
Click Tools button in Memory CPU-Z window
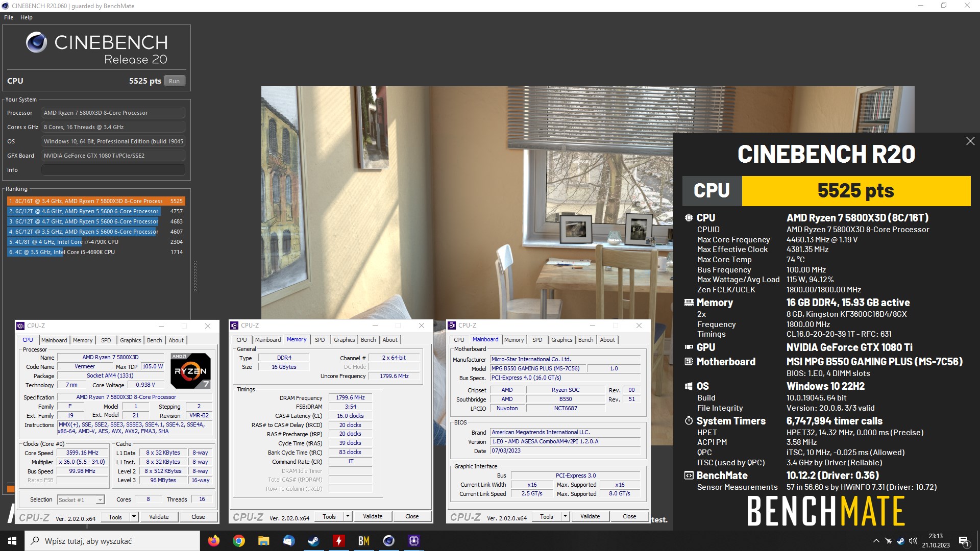(x=329, y=517)
